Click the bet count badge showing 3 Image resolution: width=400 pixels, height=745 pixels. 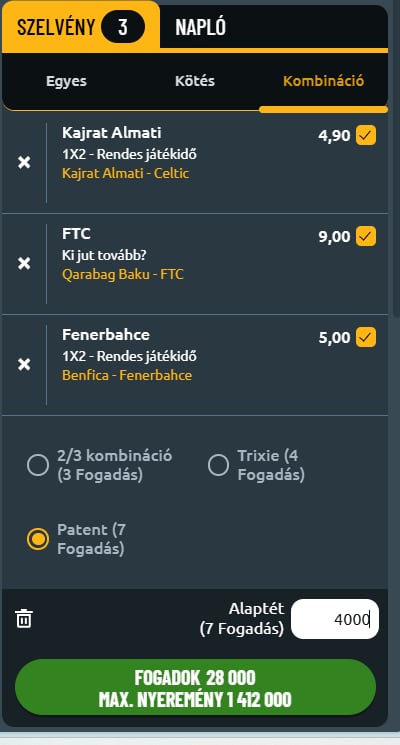123,27
